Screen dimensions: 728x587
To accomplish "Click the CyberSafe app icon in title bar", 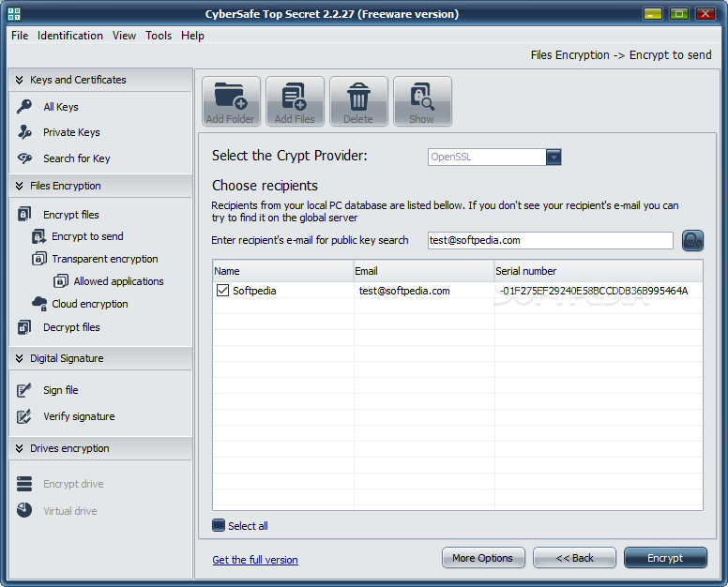I will pyautogui.click(x=14, y=14).
